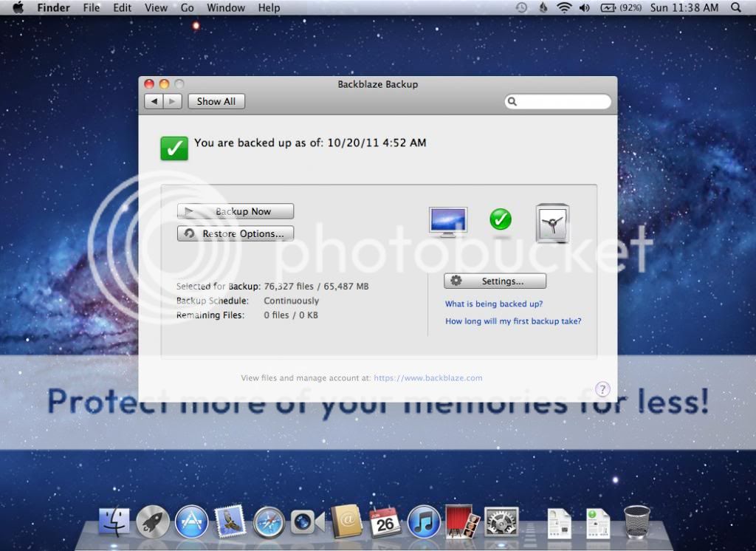Open Photo Booth from the dock
This screenshot has width=756, height=551.
pos(463,521)
